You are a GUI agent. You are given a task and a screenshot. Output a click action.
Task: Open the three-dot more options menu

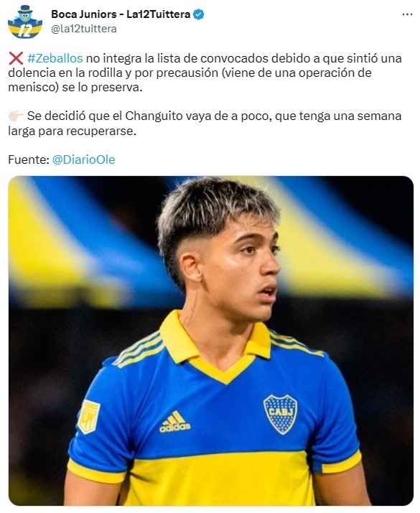coord(407,14)
